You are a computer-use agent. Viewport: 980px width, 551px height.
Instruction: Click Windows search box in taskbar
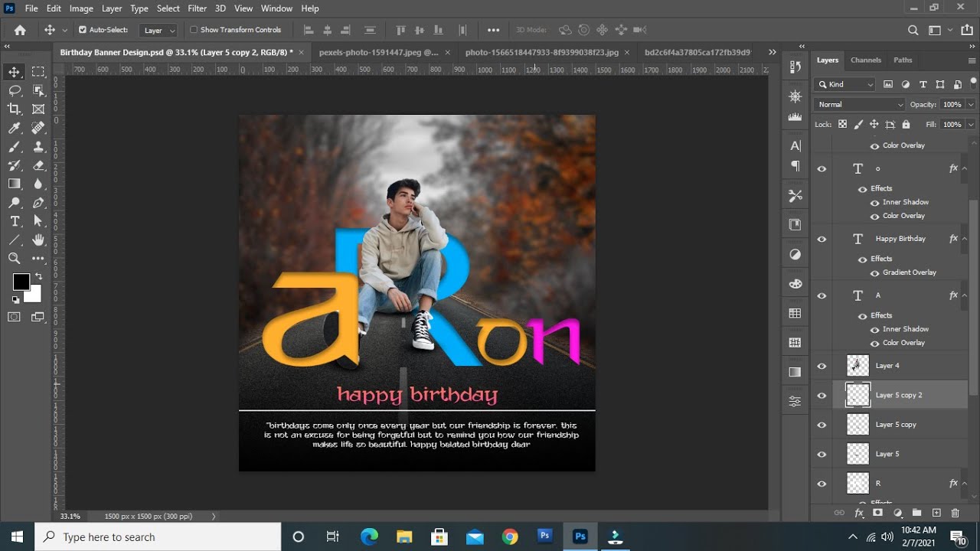[158, 537]
